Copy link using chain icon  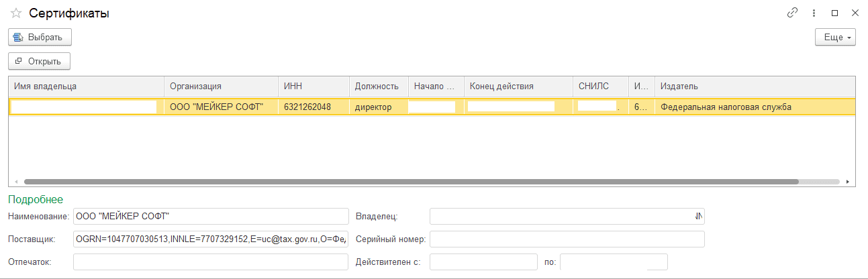pyautogui.click(x=792, y=13)
